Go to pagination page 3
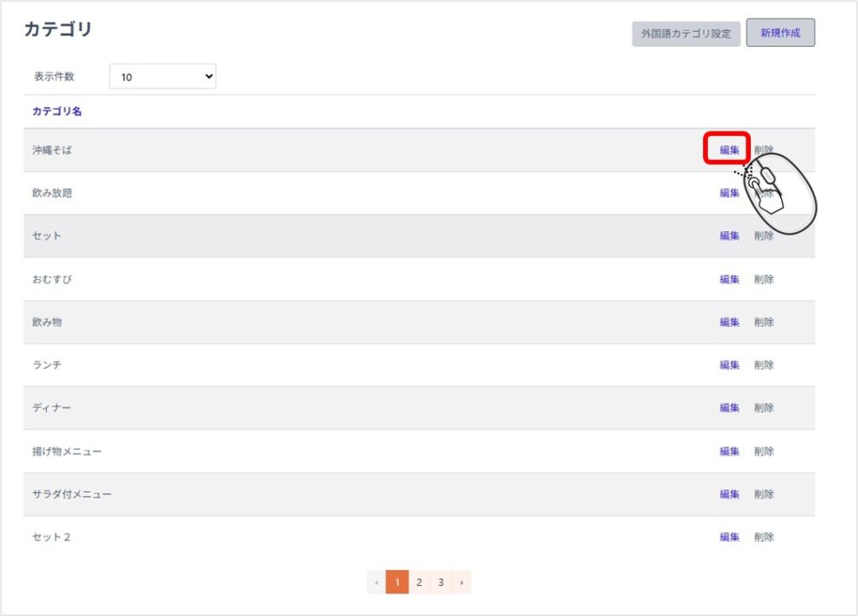 pyautogui.click(x=440, y=582)
